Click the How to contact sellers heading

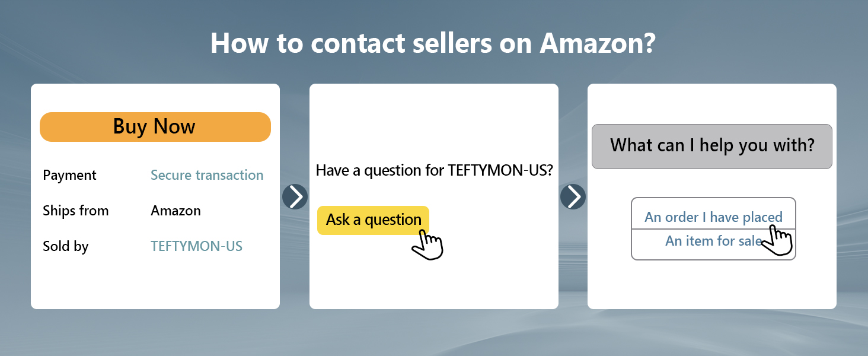coord(433,44)
